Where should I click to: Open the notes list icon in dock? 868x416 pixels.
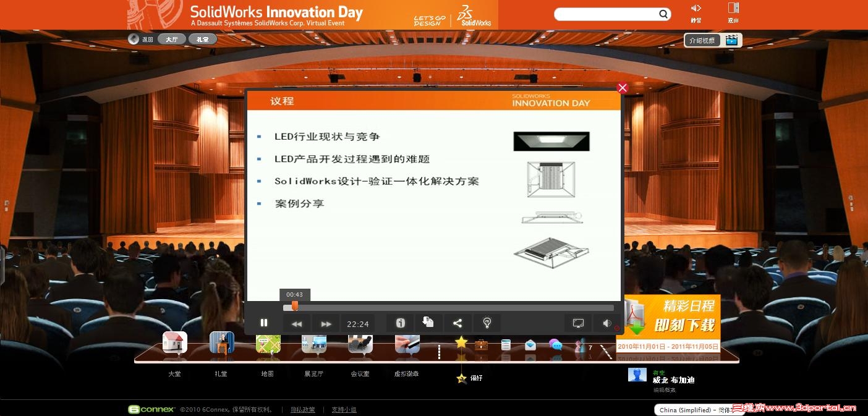[x=506, y=344]
